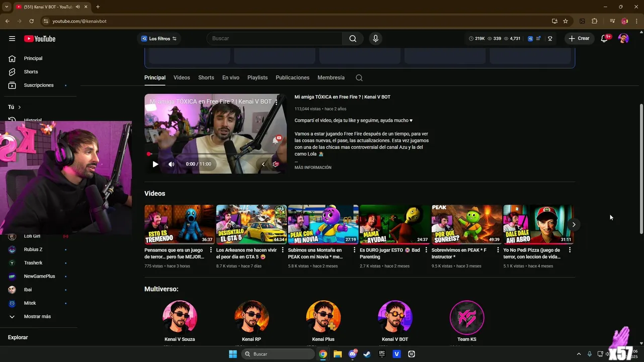Open tab search dropdown in Chrome
This screenshot has height=362, width=644.
coord(7,7)
